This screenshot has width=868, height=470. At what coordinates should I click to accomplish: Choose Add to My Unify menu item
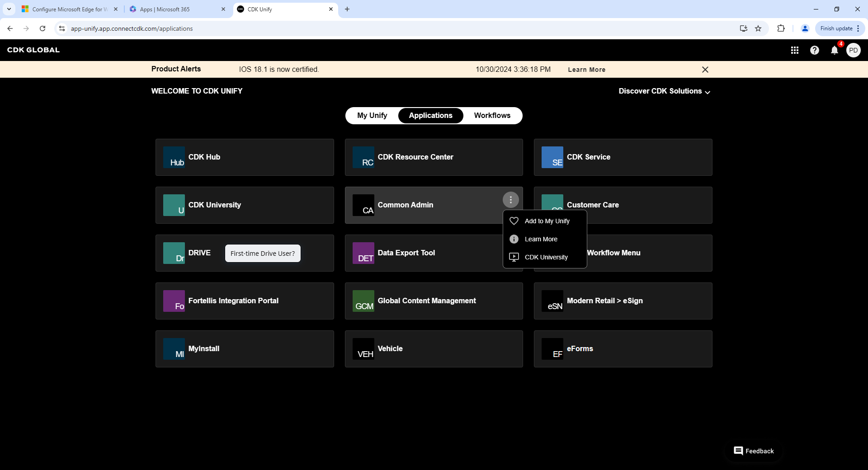[545, 221]
